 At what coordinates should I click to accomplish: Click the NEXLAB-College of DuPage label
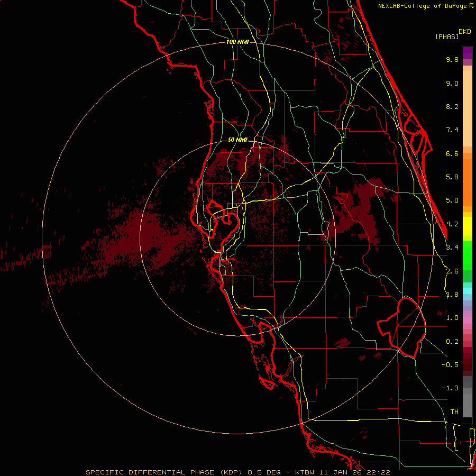[x=422, y=6]
